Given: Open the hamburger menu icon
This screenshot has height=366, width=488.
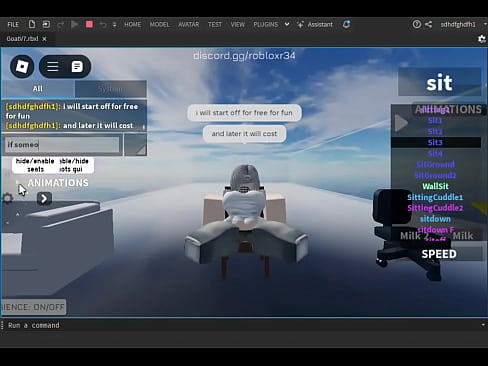Looking at the screenshot, I should (53, 67).
